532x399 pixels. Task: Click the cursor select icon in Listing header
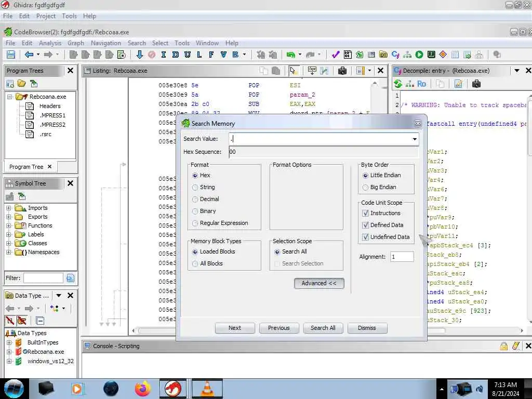[293, 71]
